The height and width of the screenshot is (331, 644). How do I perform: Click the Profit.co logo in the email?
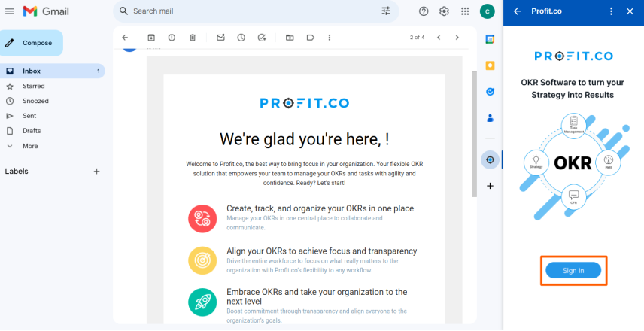305,102
